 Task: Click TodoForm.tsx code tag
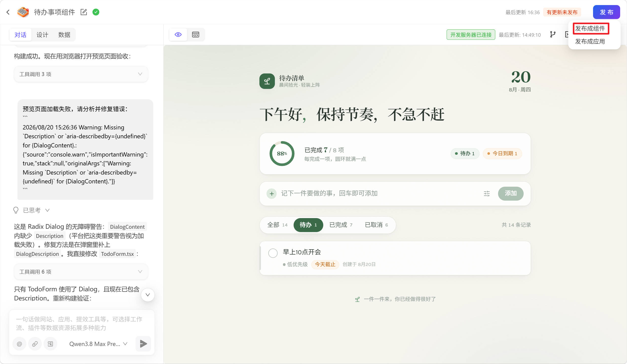[117, 254]
